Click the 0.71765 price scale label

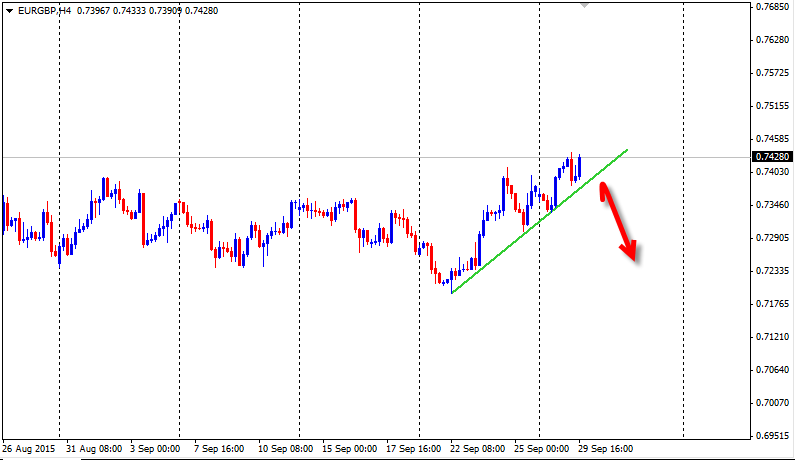pyautogui.click(x=773, y=304)
